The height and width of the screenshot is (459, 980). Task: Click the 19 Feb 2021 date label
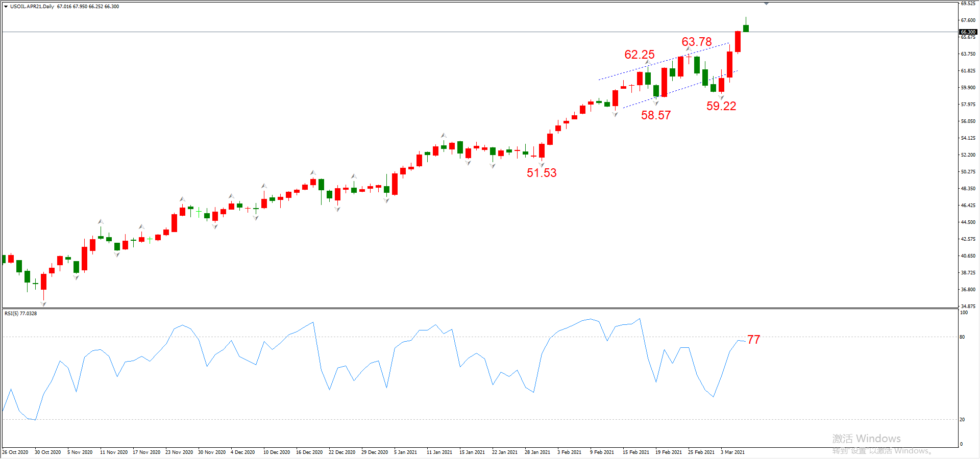(669, 452)
